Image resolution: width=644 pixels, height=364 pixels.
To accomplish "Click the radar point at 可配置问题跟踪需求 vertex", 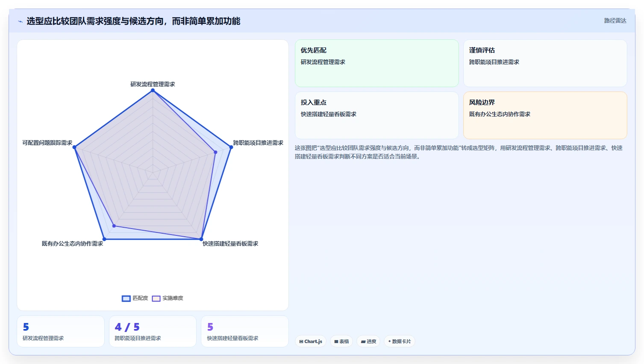I will (x=74, y=147).
